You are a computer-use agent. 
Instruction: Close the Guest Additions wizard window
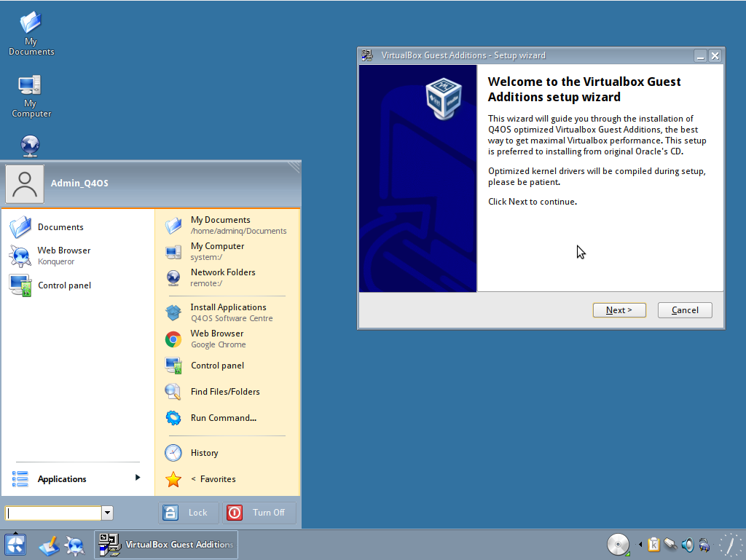(x=715, y=55)
